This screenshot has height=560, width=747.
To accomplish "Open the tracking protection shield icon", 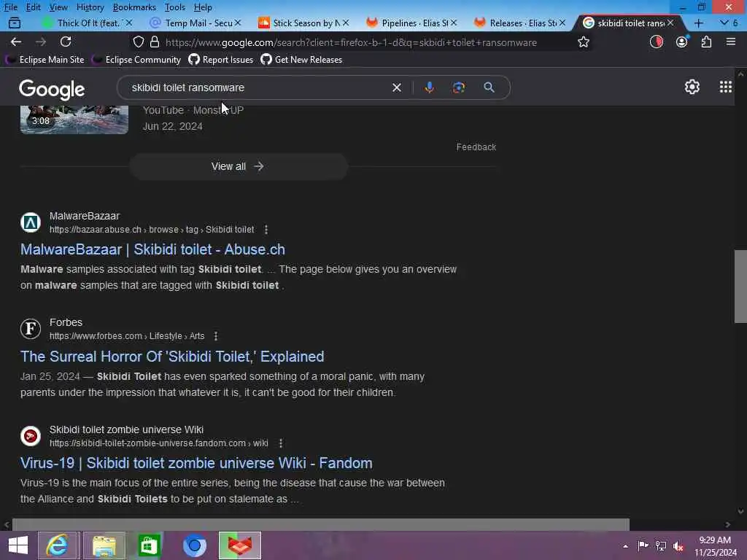I will [x=138, y=42].
